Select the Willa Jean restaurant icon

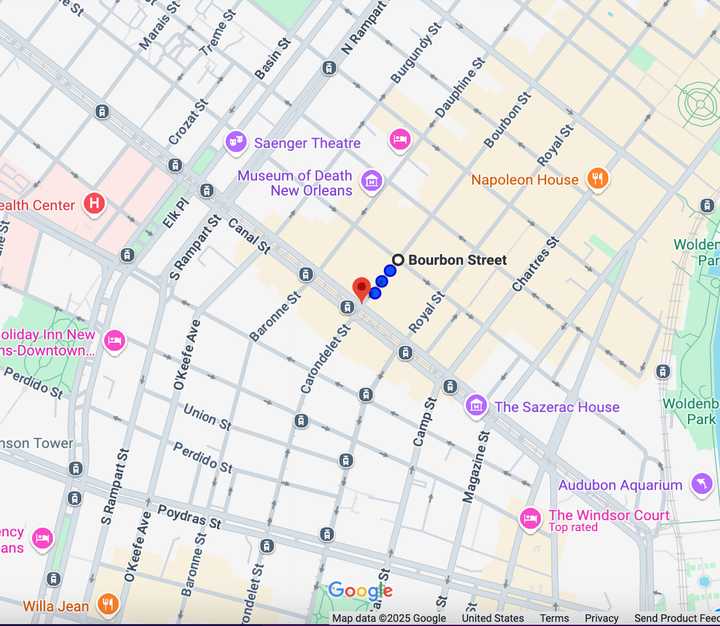click(x=108, y=605)
